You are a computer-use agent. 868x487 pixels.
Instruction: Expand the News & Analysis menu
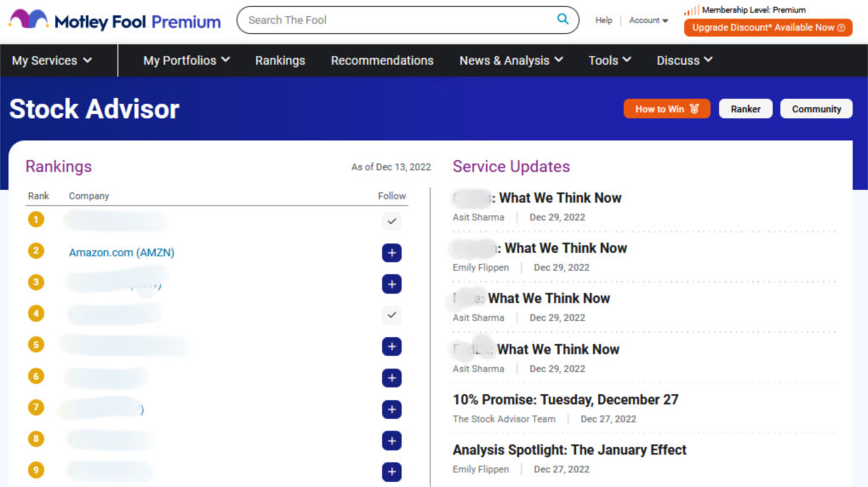pyautogui.click(x=511, y=60)
